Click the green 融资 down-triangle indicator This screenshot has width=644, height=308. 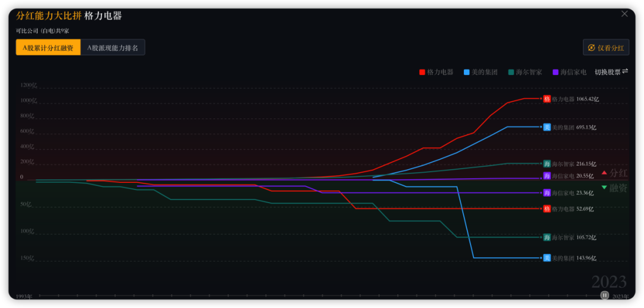pos(604,188)
